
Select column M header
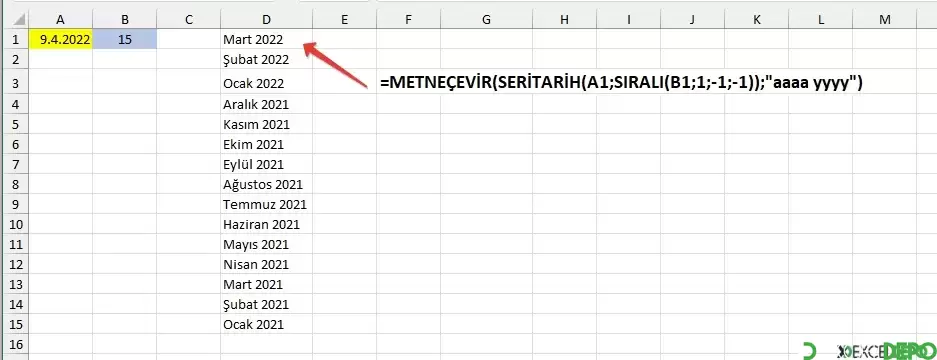click(885, 20)
